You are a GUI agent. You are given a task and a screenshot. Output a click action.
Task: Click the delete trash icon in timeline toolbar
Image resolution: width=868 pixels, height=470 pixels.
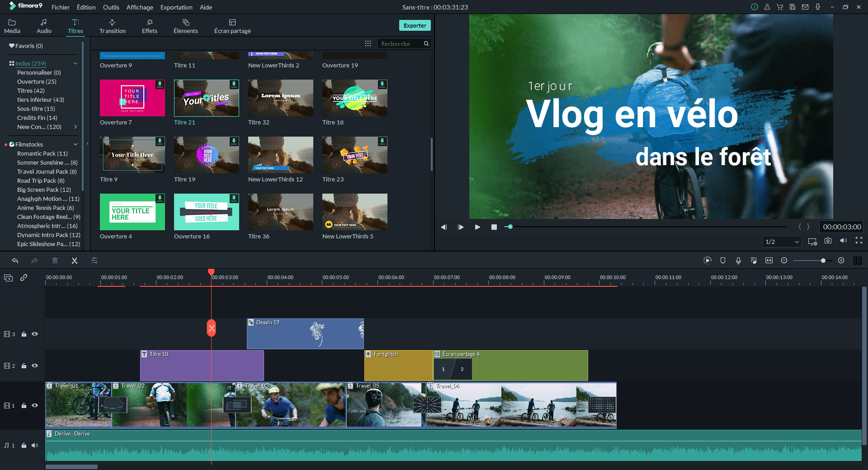coord(55,261)
